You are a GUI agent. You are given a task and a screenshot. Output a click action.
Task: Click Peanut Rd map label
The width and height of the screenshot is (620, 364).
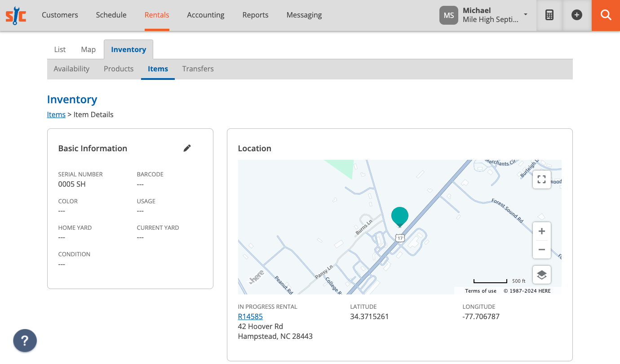click(x=284, y=285)
